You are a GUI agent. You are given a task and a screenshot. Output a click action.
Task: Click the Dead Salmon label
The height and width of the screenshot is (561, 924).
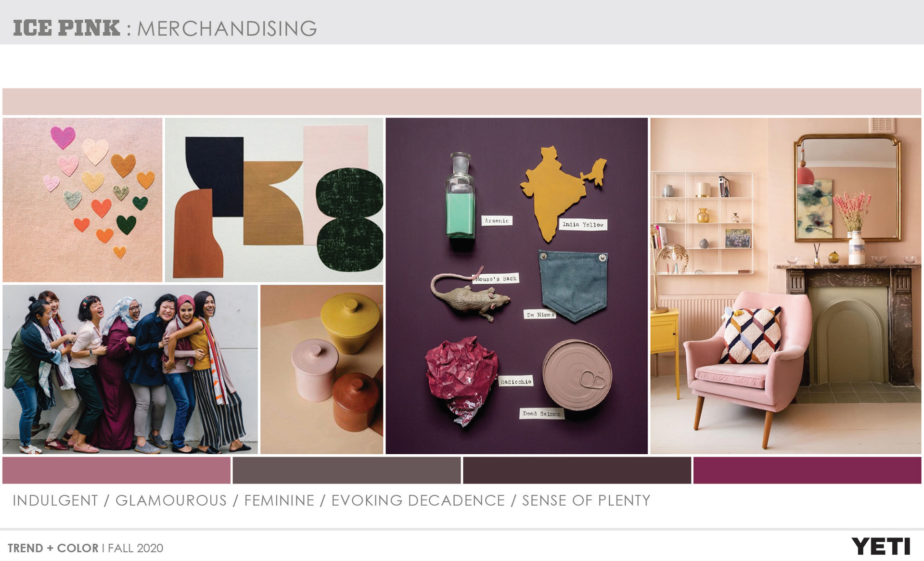coord(541,414)
